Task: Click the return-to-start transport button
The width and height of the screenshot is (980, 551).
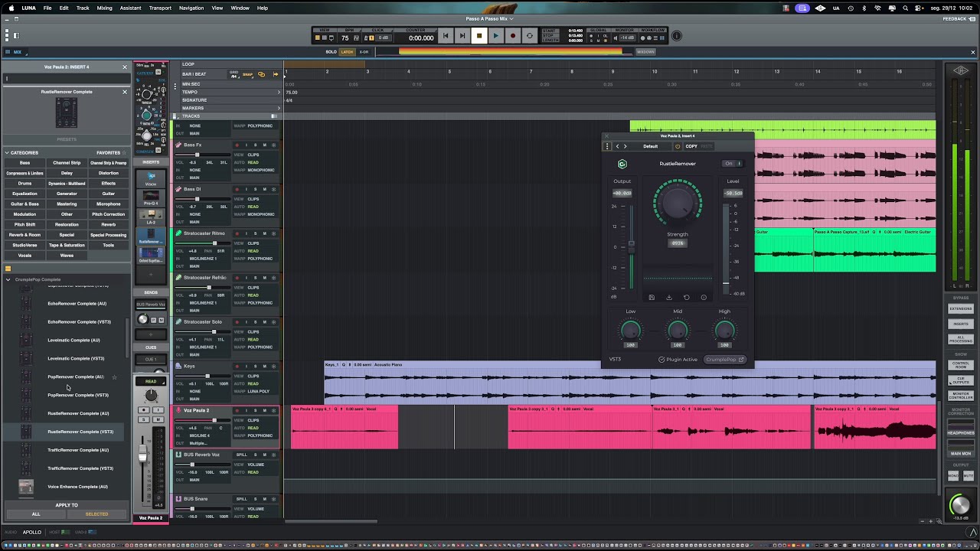Action: pyautogui.click(x=446, y=36)
